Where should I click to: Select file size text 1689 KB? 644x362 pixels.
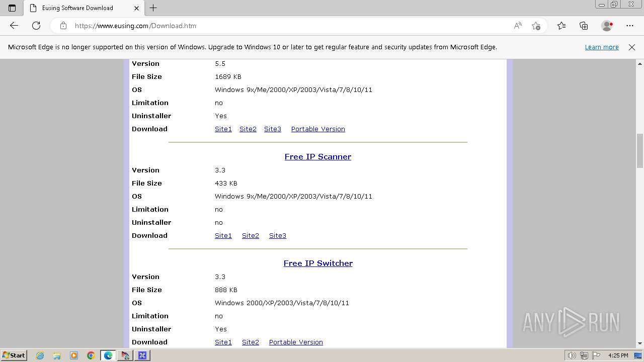[x=228, y=77]
